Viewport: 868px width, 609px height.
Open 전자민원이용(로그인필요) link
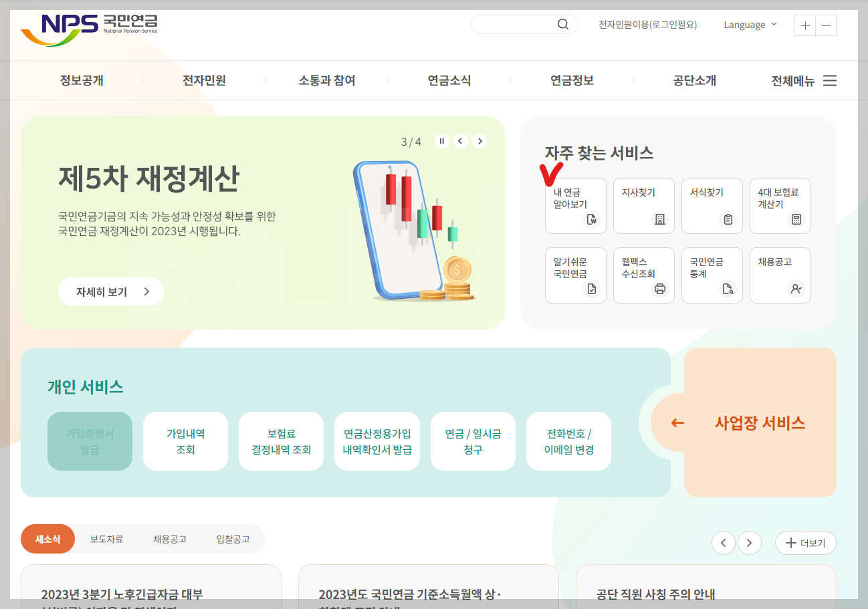point(647,25)
